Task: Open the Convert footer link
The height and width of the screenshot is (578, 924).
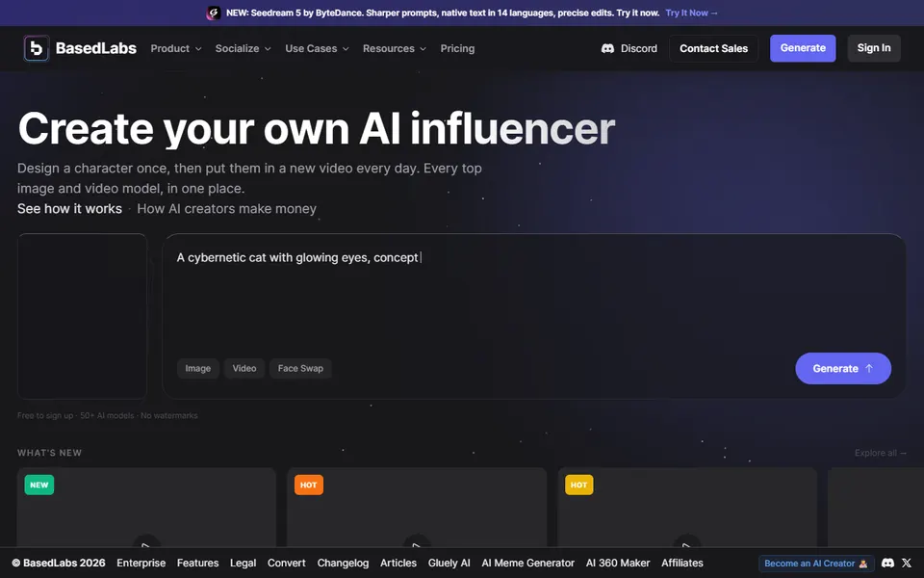Action: click(287, 563)
